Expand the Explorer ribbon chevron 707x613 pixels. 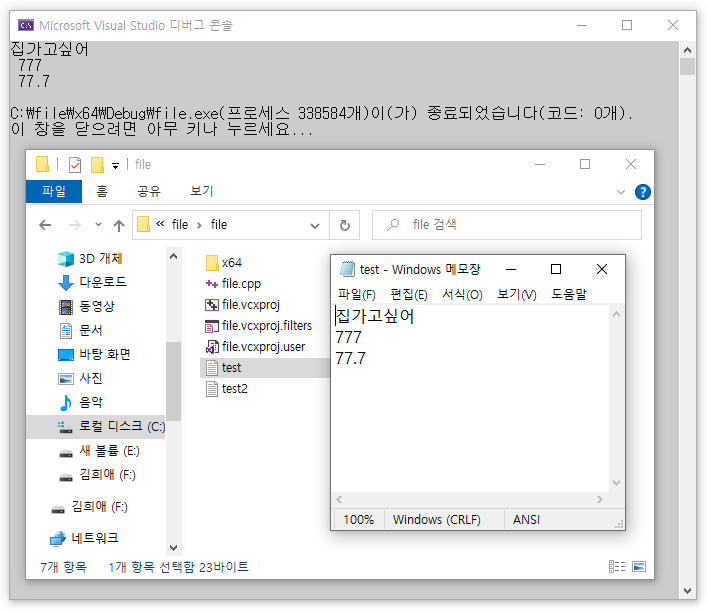621,192
